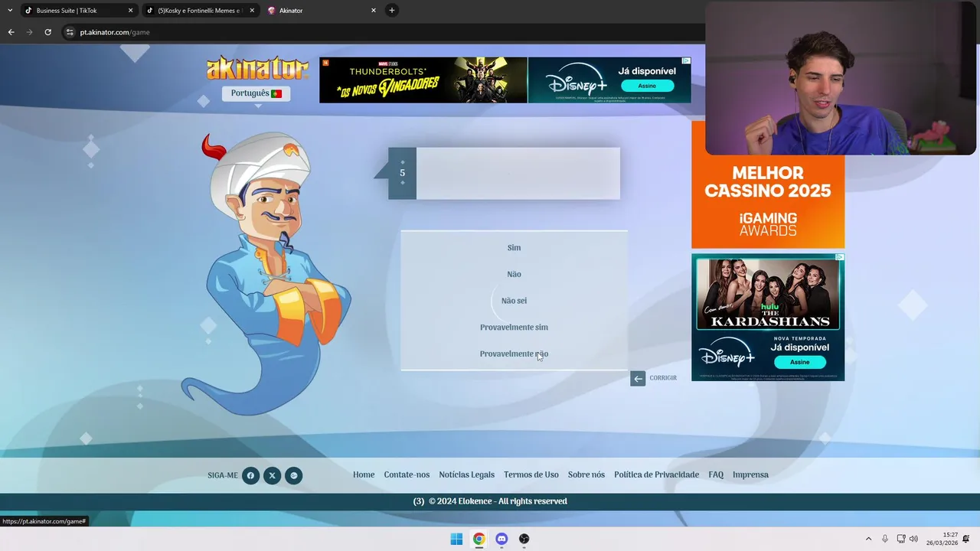Click the Corrigir back arrow icon

click(x=638, y=378)
